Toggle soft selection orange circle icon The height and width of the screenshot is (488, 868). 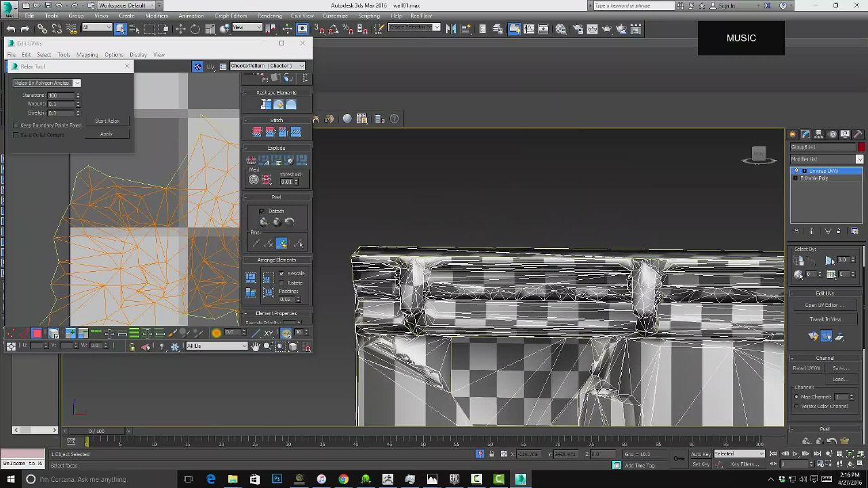(x=216, y=333)
